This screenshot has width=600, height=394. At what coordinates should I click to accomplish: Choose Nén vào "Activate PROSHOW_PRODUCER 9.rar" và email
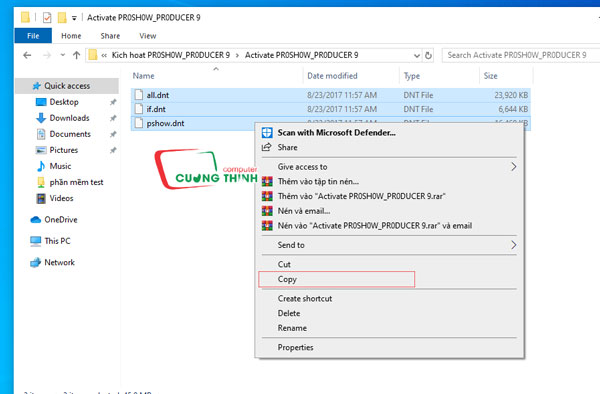[389, 226]
